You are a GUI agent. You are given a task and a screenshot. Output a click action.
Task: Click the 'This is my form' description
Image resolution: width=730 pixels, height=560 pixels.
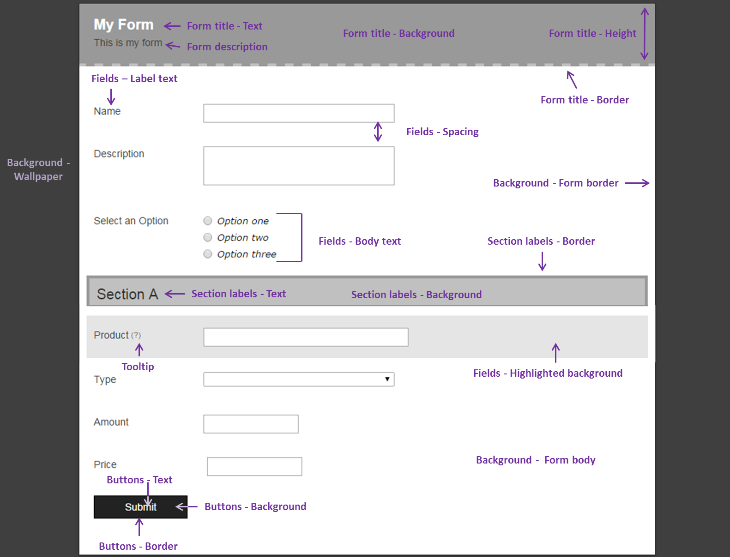[128, 43]
